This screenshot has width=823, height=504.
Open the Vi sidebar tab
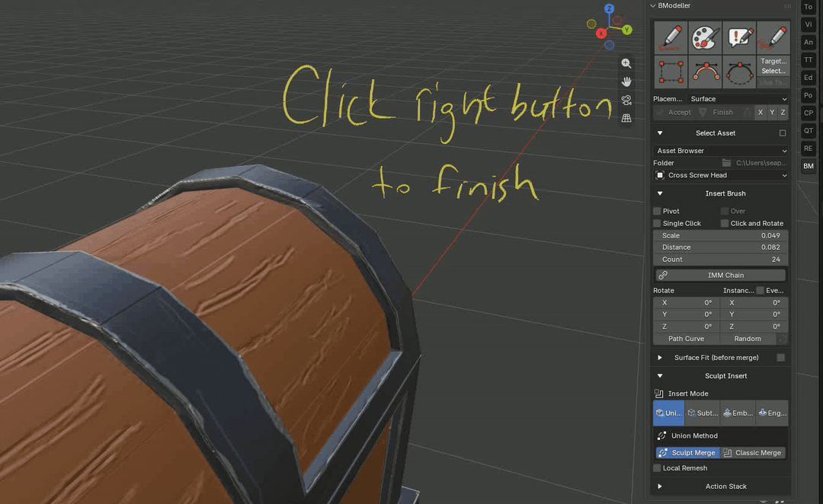tap(808, 24)
